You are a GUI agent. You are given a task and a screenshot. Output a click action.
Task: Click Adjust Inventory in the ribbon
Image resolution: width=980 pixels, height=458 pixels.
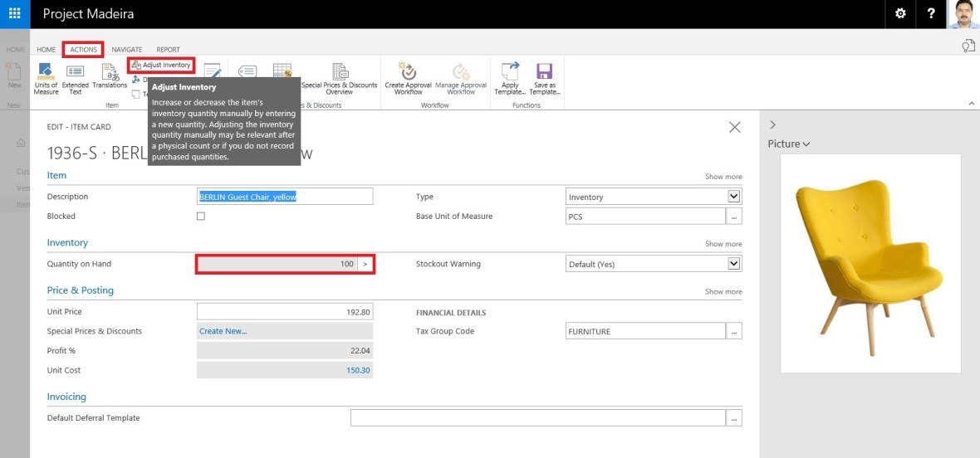pos(161,65)
